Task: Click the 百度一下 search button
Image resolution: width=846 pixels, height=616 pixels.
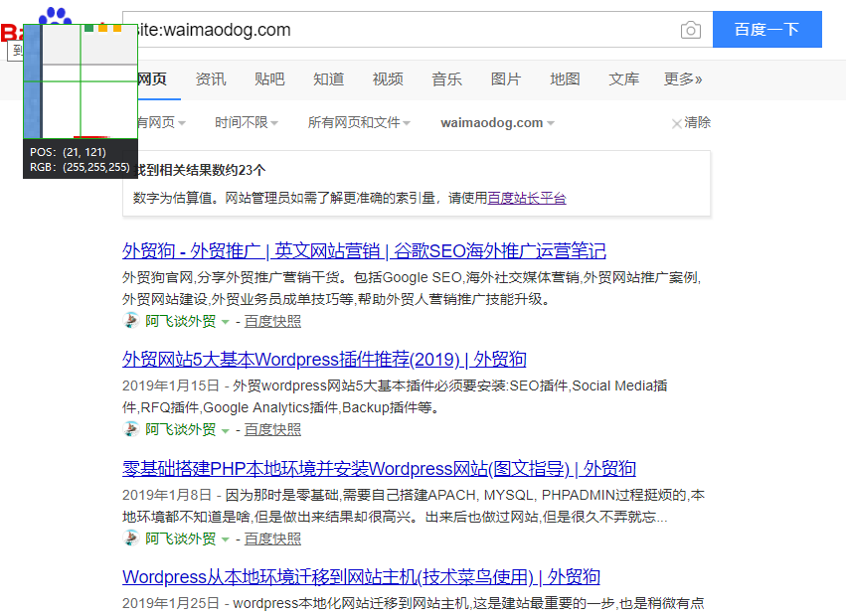Action: pyautogui.click(x=767, y=29)
